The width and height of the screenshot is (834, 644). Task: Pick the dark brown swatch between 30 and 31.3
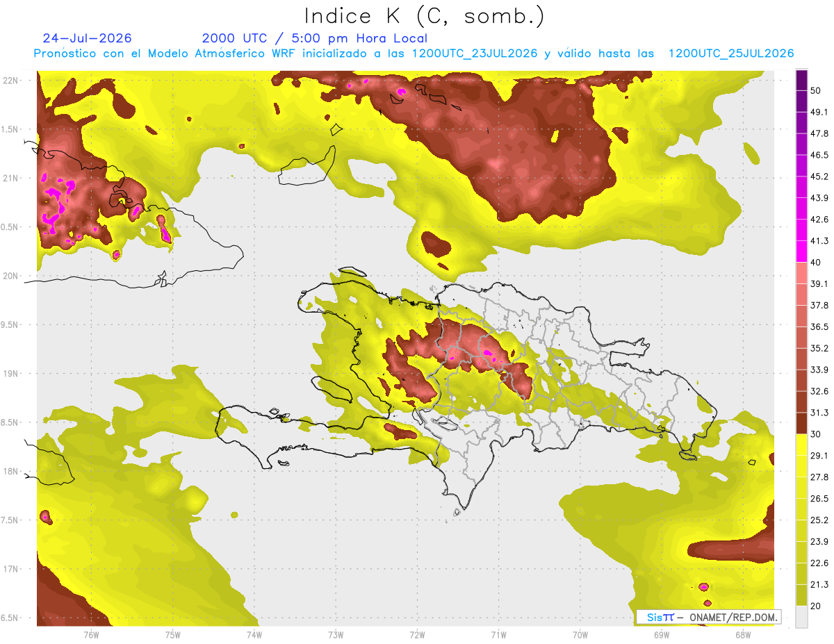[x=801, y=423]
